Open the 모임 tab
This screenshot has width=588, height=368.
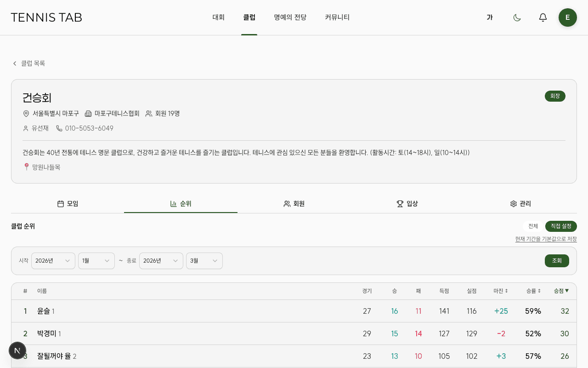click(x=68, y=203)
